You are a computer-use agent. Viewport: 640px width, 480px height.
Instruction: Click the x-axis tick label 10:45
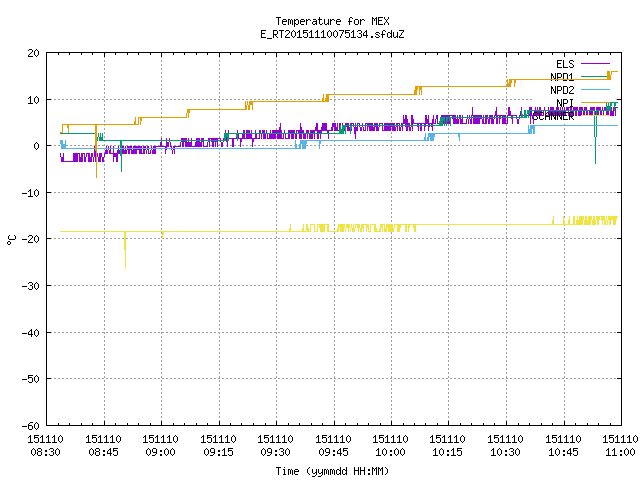[x=564, y=452]
